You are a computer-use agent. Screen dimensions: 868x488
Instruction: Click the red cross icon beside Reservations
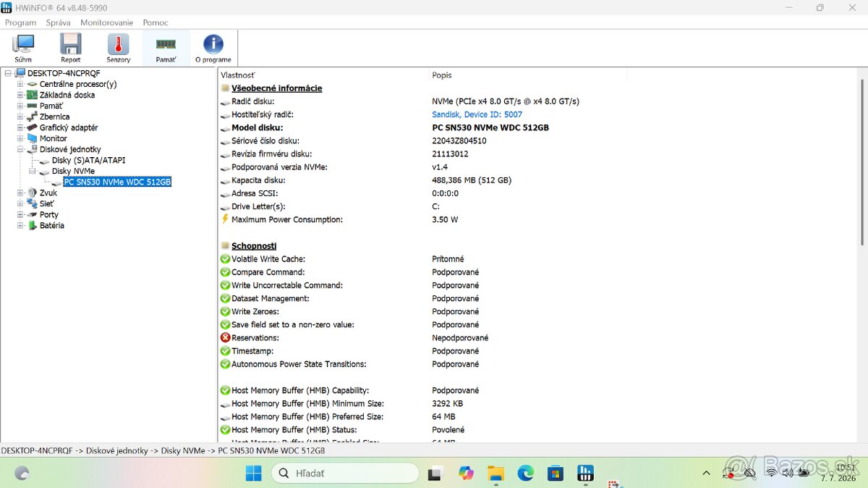(225, 338)
